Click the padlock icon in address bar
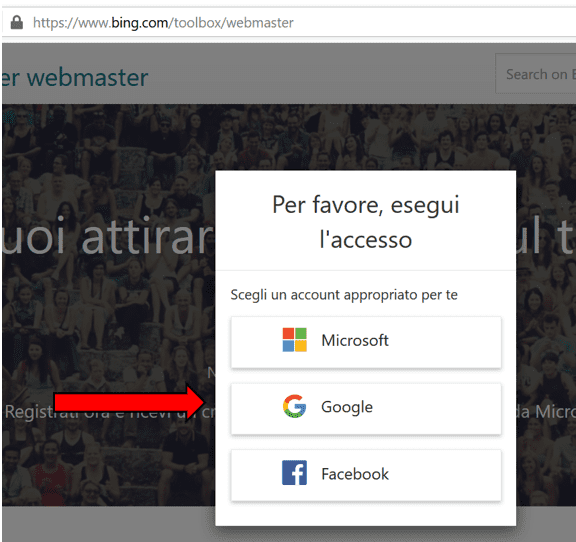This screenshot has height=542, width=576. coord(17,22)
